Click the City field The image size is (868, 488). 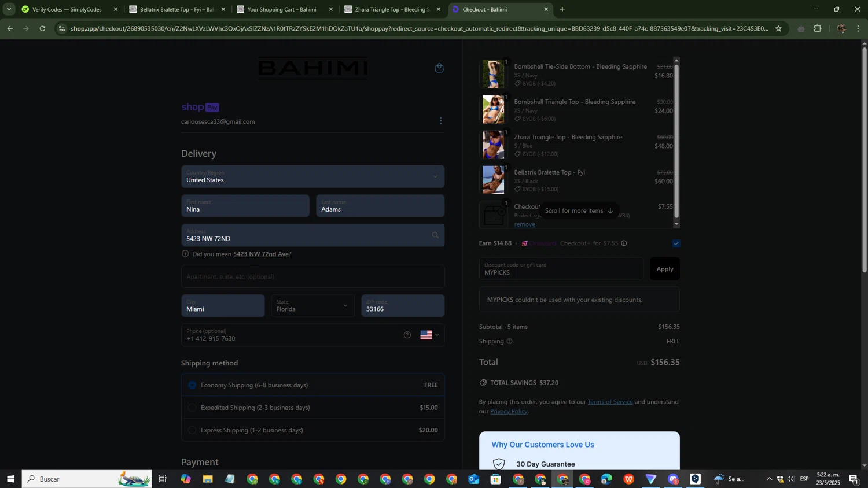click(x=223, y=306)
